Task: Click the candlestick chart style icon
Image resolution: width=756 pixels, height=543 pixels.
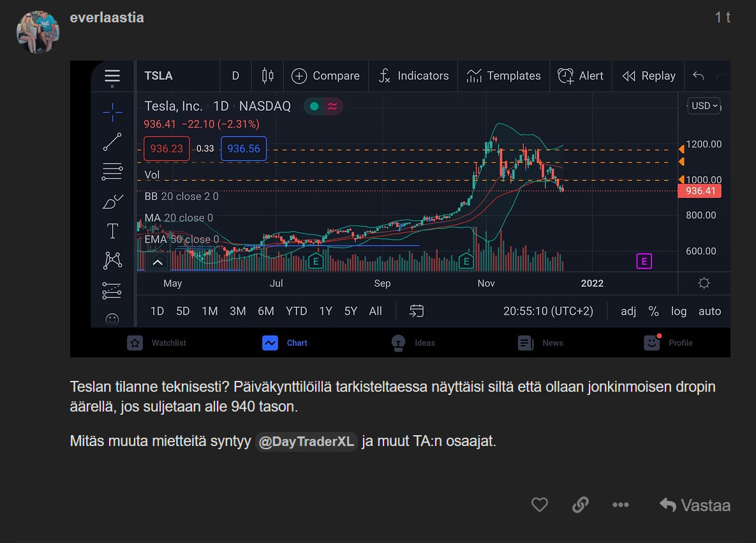Action: tap(268, 76)
